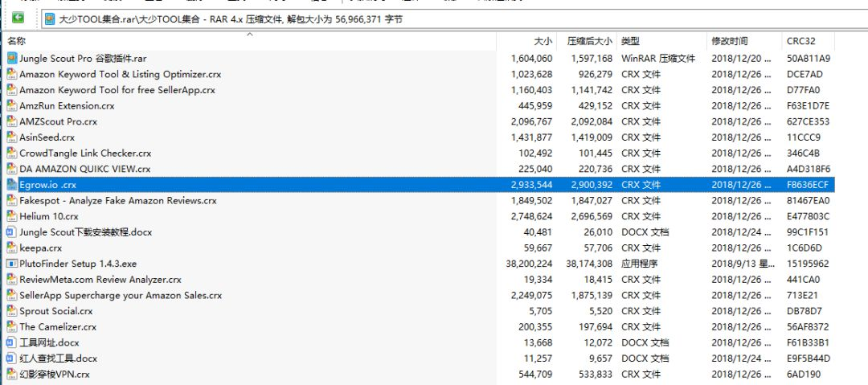Click the Helium 10.crx file icon
868x385 pixels.
coord(11,216)
